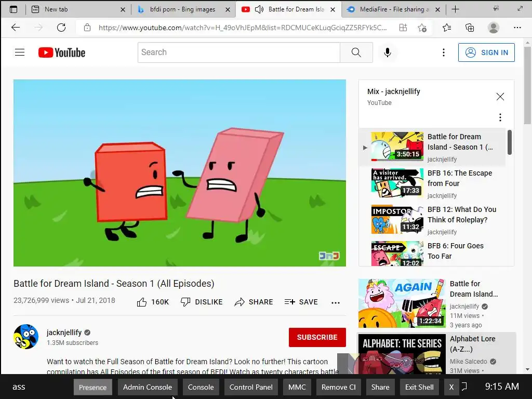Click the browser back arrow
Screen dimensions: 532x399
[x=16, y=28]
